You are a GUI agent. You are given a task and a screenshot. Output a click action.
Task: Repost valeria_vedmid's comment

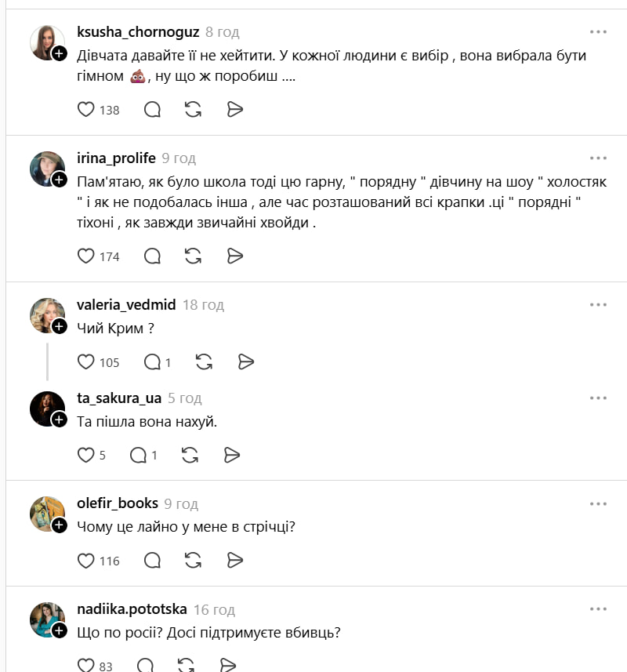coord(204,361)
